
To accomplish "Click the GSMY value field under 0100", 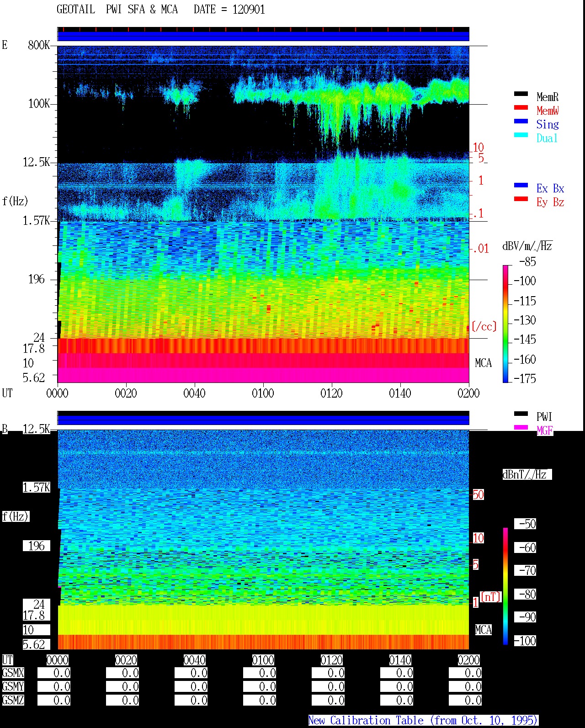I will (260, 686).
